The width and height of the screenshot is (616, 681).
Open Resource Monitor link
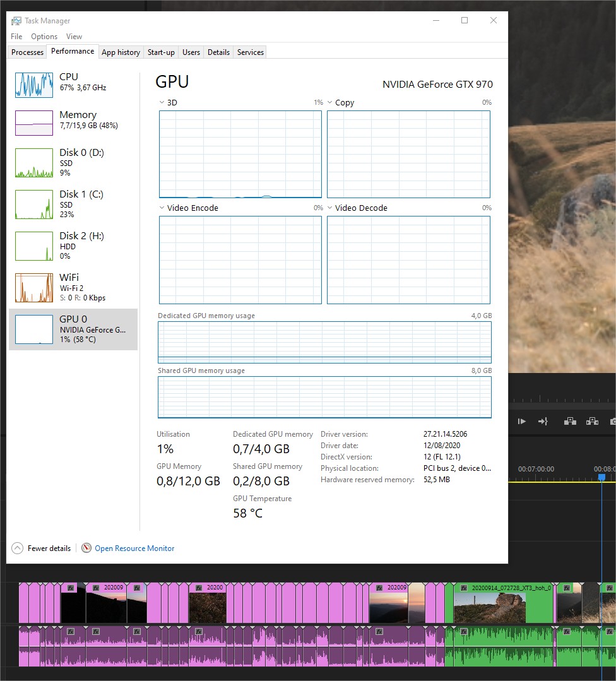134,548
